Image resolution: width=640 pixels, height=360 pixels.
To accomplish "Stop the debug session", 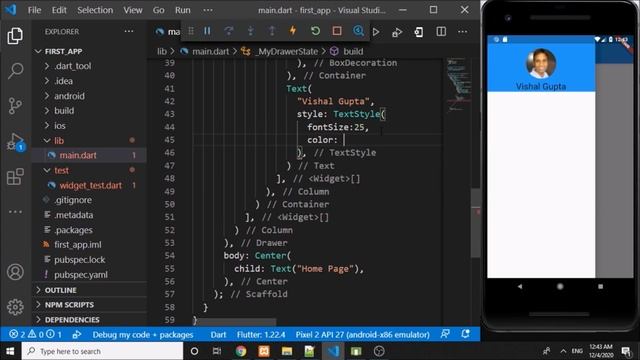I will coord(337,31).
